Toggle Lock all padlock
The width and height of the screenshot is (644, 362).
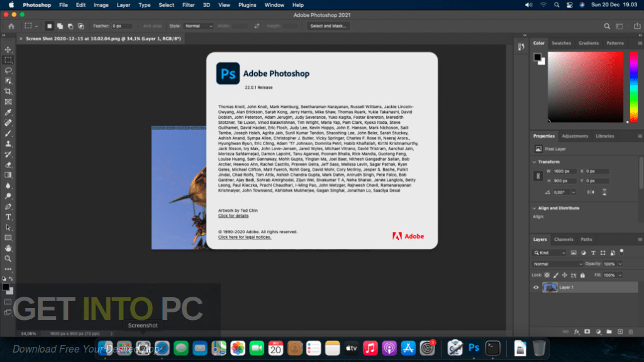pyautogui.click(x=582, y=275)
